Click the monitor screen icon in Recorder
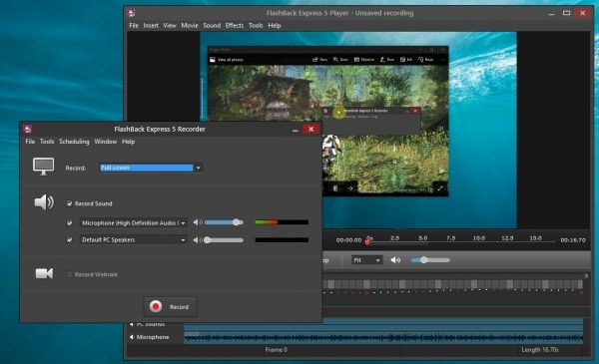599x364 pixels. [44, 167]
